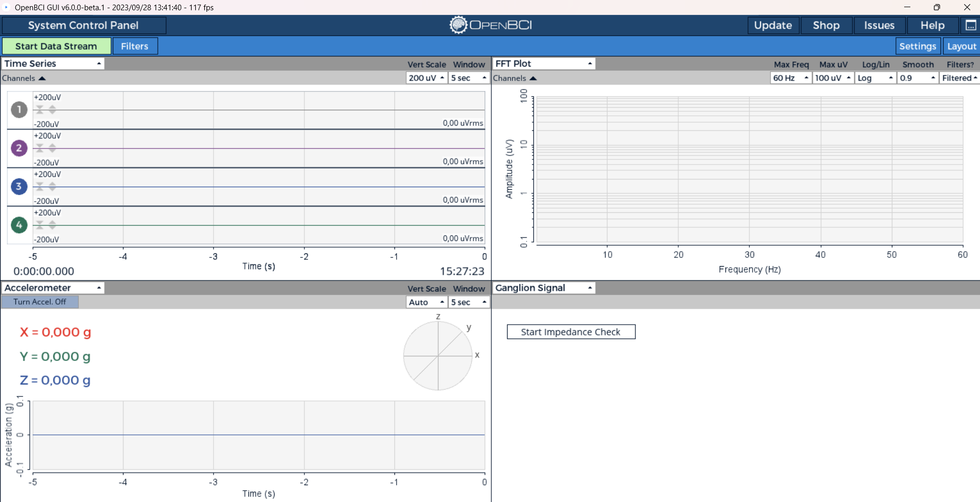Viewport: 980px width, 502px height.
Task: Toggle channel 4 green circle button
Action: (19, 225)
